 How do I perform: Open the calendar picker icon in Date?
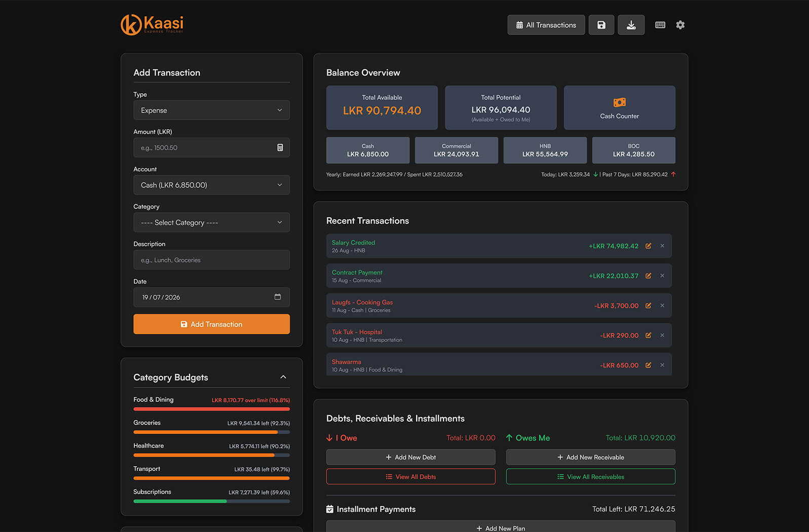click(x=277, y=297)
